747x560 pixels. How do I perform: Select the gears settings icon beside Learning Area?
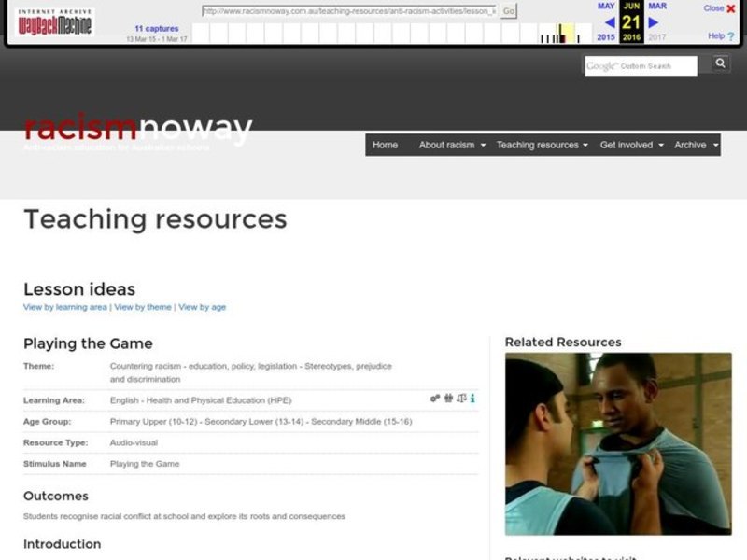435,399
